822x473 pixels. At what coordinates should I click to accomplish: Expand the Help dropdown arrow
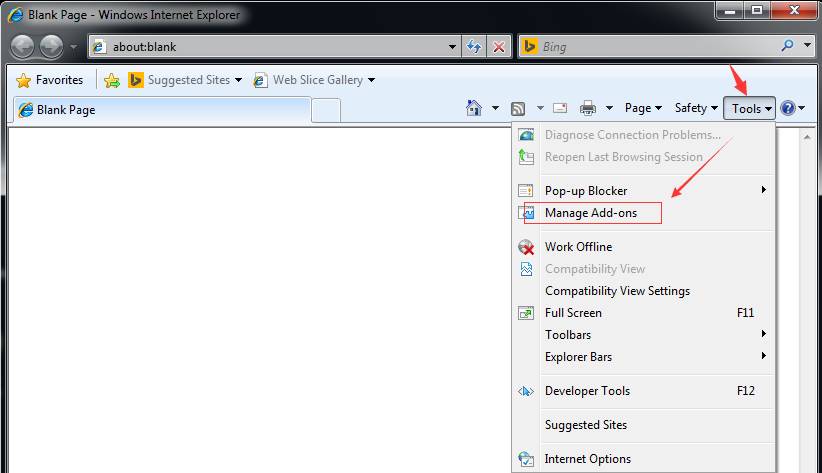click(x=802, y=109)
